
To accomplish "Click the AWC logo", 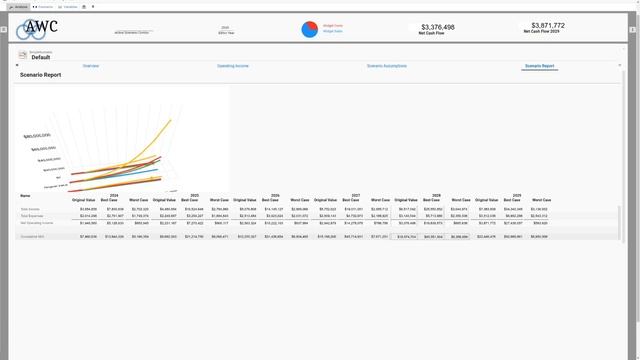I will tap(37, 29).
